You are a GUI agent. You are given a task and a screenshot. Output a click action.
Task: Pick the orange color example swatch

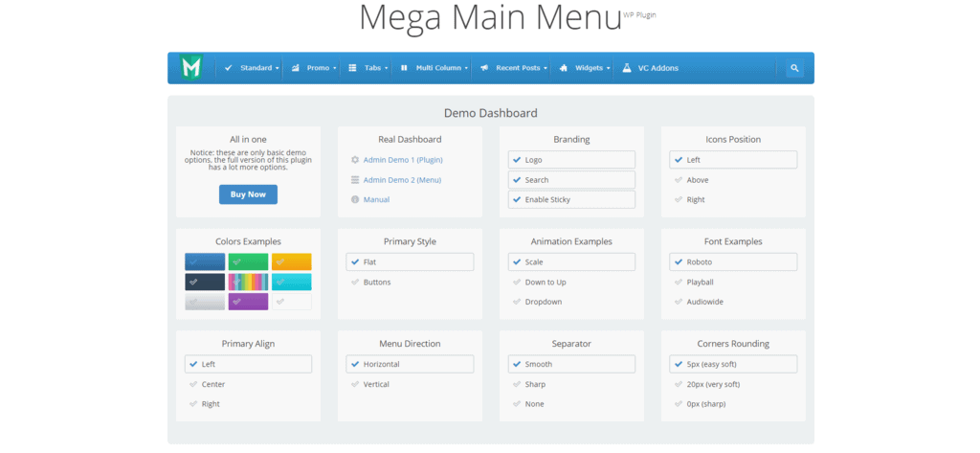tap(291, 261)
